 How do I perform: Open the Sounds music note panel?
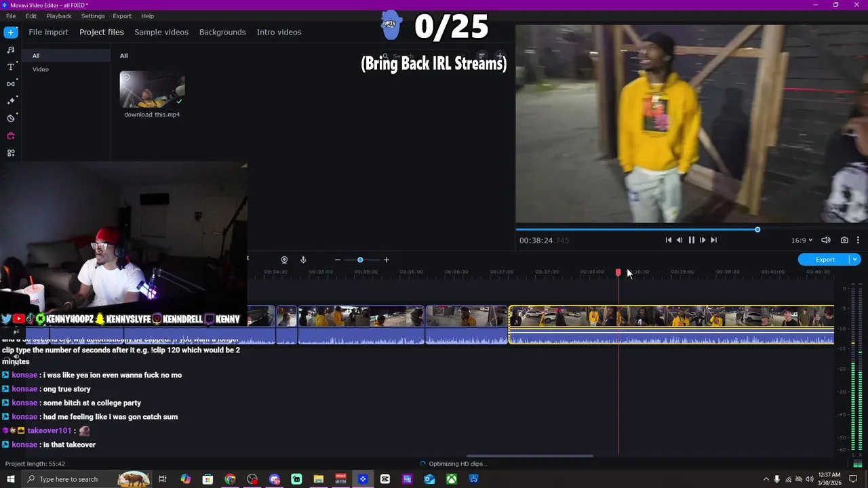[10, 49]
